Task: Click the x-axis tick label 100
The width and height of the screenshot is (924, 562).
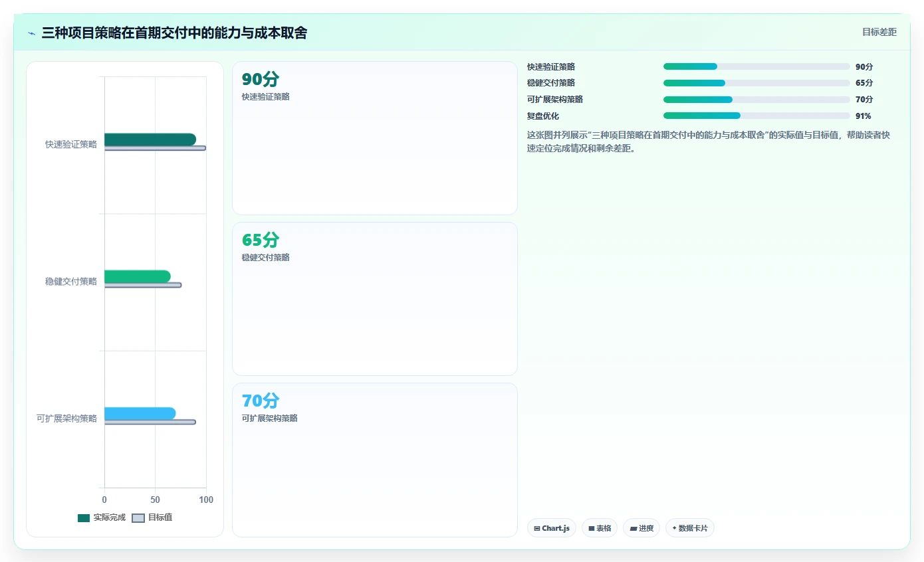Action: click(x=206, y=500)
